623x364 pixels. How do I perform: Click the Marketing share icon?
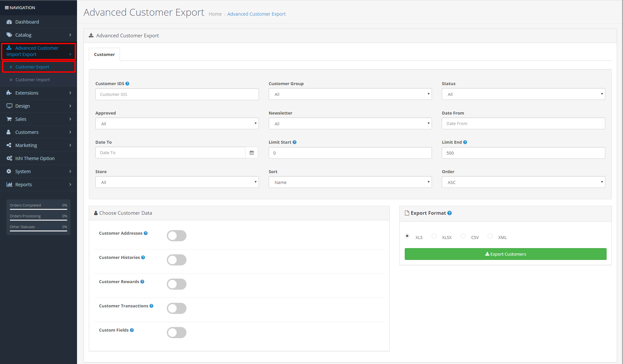click(x=9, y=145)
